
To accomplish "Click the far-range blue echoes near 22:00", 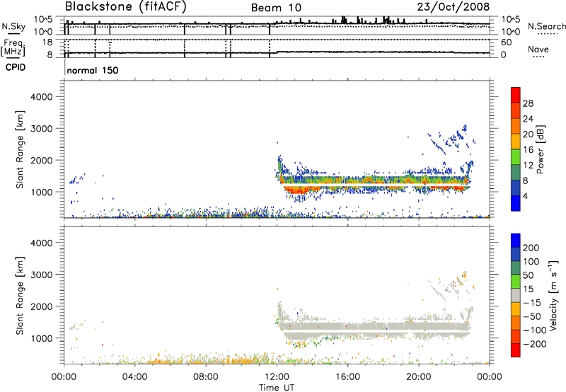I will [x=455, y=138].
